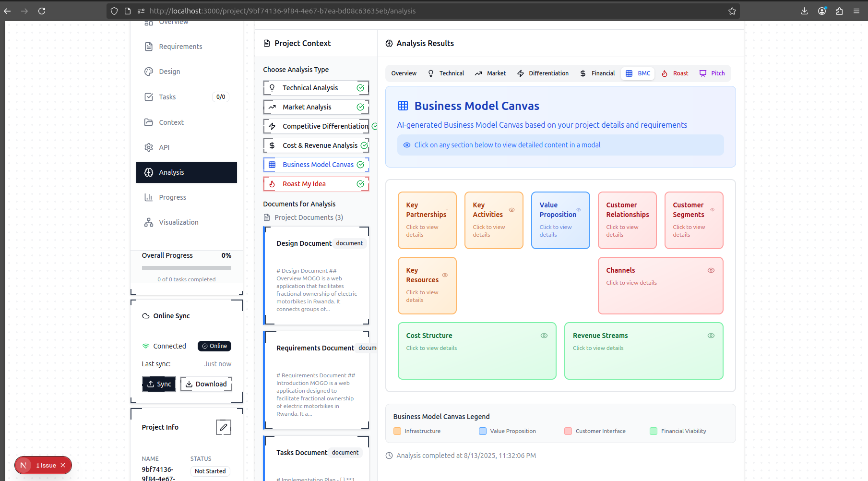Click grid icon on Business Model Canvas option
The height and width of the screenshot is (481, 868).
272,165
